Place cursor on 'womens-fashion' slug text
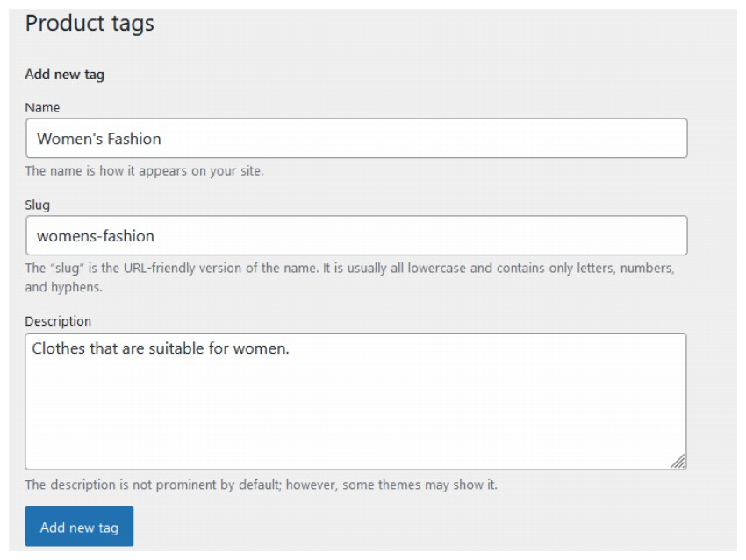 (96, 236)
